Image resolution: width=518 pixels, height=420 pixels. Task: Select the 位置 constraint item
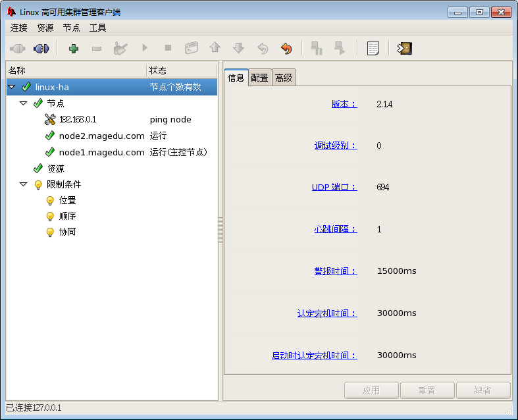click(x=67, y=200)
